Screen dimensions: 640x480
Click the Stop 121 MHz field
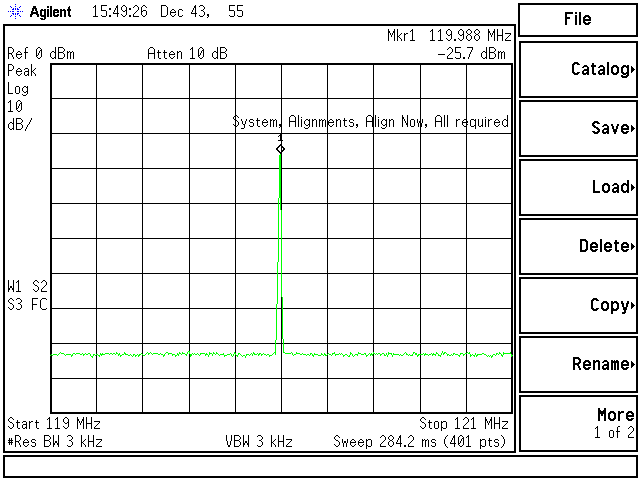click(465, 424)
